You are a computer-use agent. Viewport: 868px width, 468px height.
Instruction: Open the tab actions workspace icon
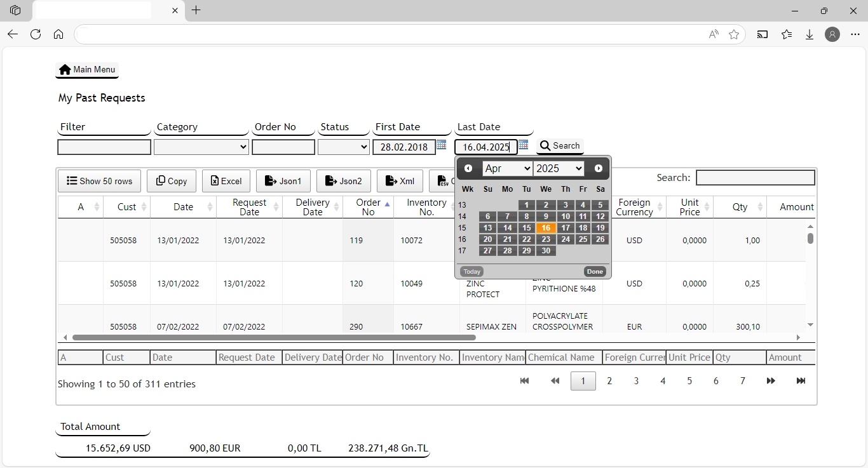(x=15, y=10)
